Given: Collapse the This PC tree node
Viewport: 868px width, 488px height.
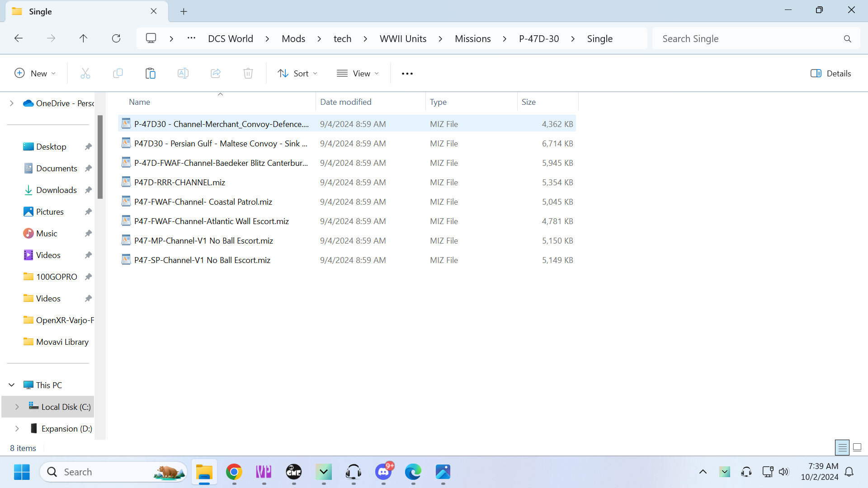Looking at the screenshot, I should pos(12,385).
